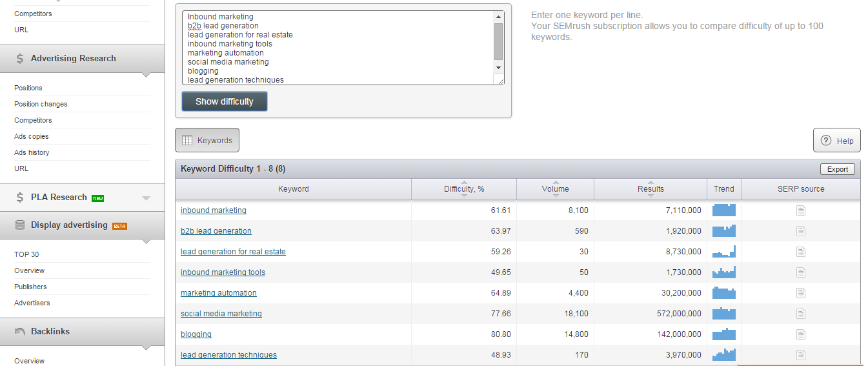Export the keyword difficulty table
The height and width of the screenshot is (366, 868).
838,169
